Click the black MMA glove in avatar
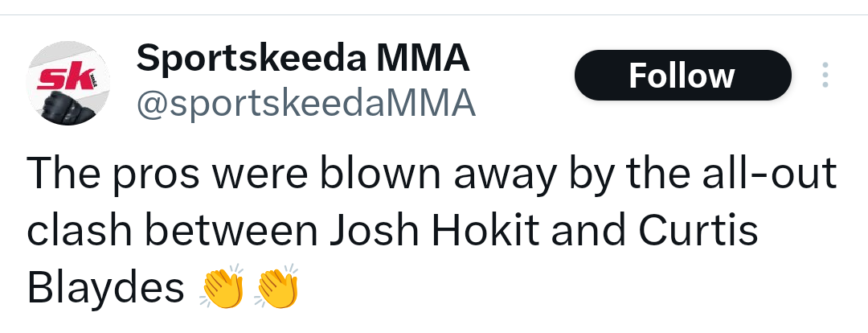This screenshot has height=333, width=868. point(70,105)
